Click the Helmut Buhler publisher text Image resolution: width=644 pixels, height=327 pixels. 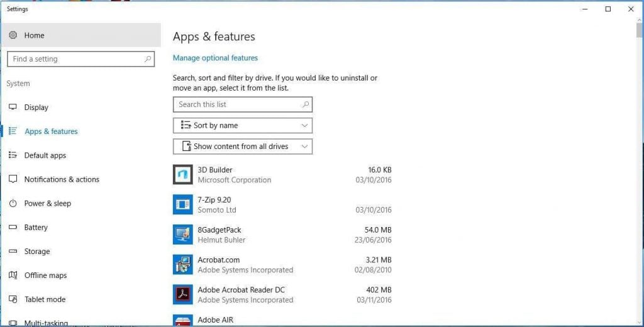pyautogui.click(x=221, y=240)
